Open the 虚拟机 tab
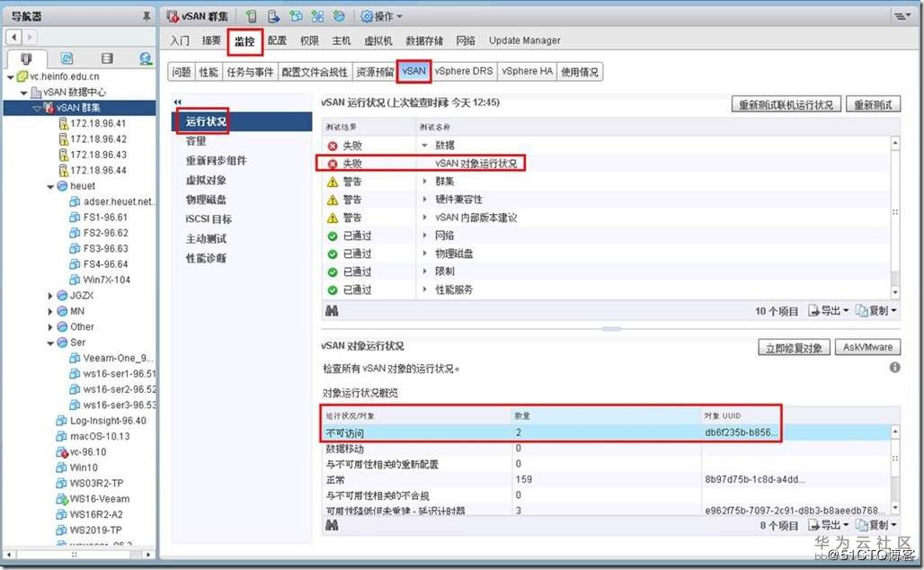 [x=378, y=40]
